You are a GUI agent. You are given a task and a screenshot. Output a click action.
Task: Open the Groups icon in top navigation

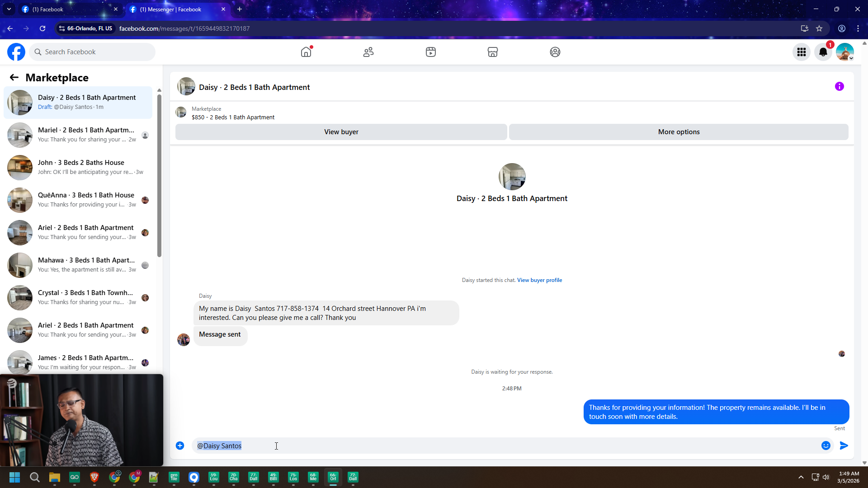click(x=555, y=52)
